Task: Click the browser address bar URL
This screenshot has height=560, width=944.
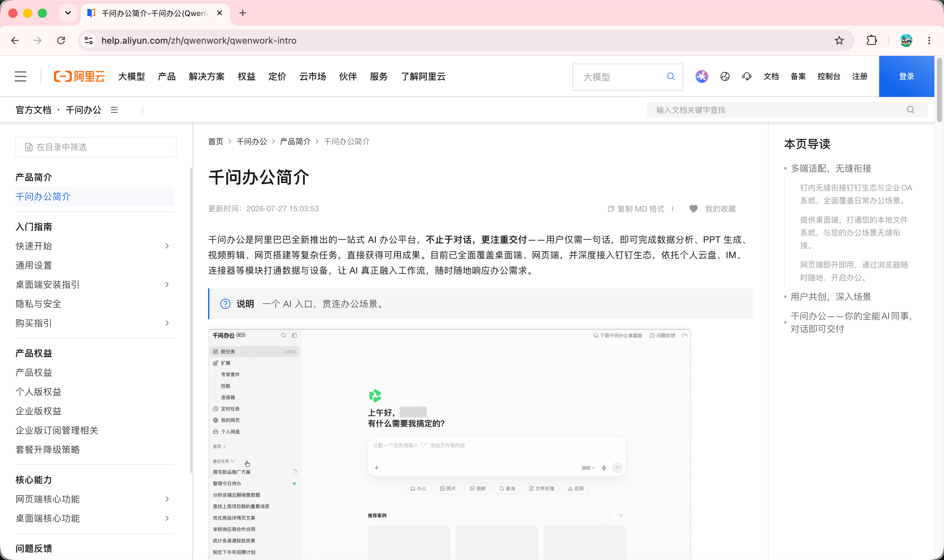Action: [199, 40]
